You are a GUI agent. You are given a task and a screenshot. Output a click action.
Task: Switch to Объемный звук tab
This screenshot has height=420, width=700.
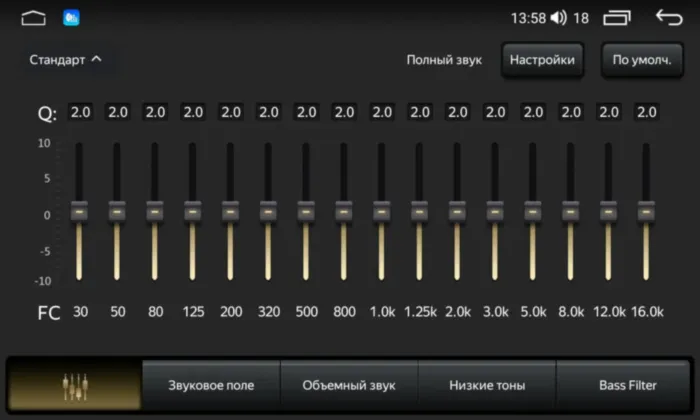pyautogui.click(x=349, y=385)
